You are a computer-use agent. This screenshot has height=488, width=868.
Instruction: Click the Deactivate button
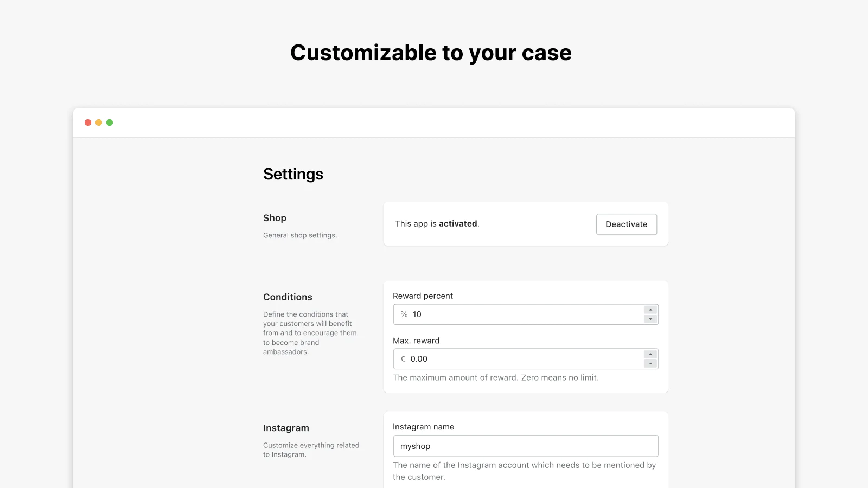(627, 224)
